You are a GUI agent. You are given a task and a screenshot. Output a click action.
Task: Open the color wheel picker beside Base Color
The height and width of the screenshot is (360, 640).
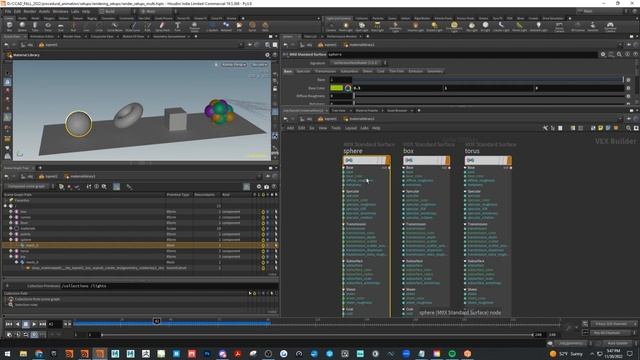348,88
